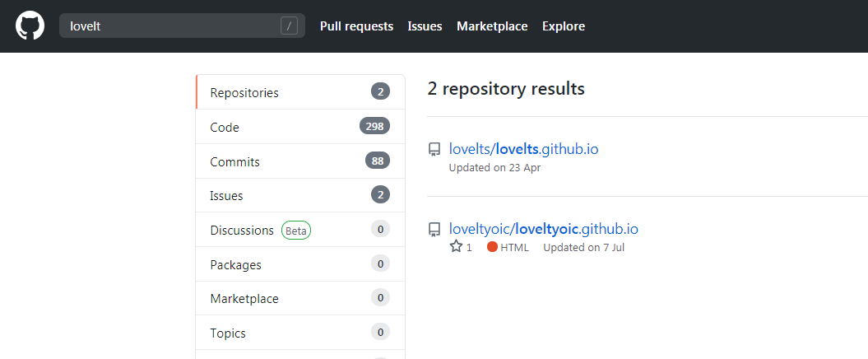This screenshot has width=868, height=359.
Task: Open the lovelts/lovelts.github.io repository link
Action: point(523,149)
